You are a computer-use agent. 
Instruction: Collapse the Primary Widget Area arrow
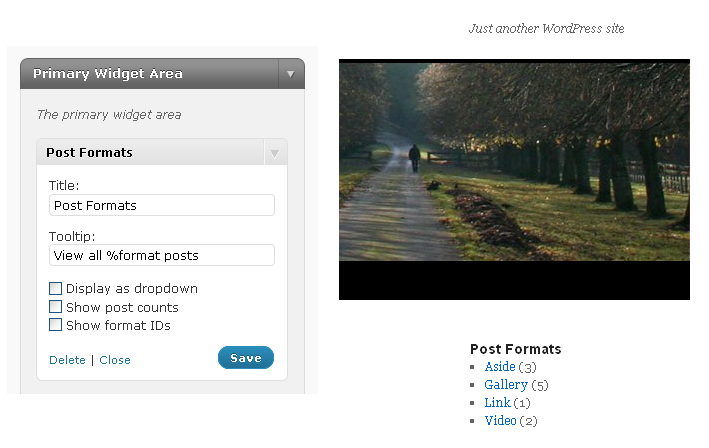click(291, 74)
